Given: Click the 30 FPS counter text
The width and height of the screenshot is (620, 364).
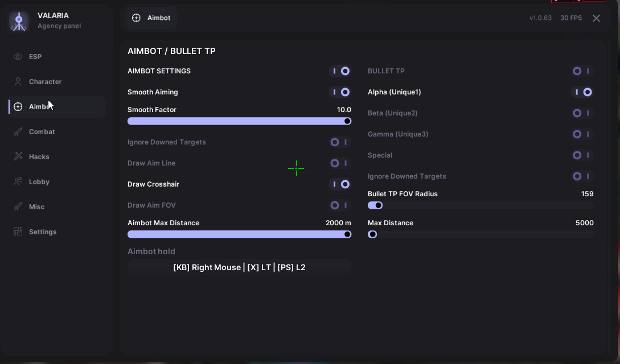Looking at the screenshot, I should (571, 18).
